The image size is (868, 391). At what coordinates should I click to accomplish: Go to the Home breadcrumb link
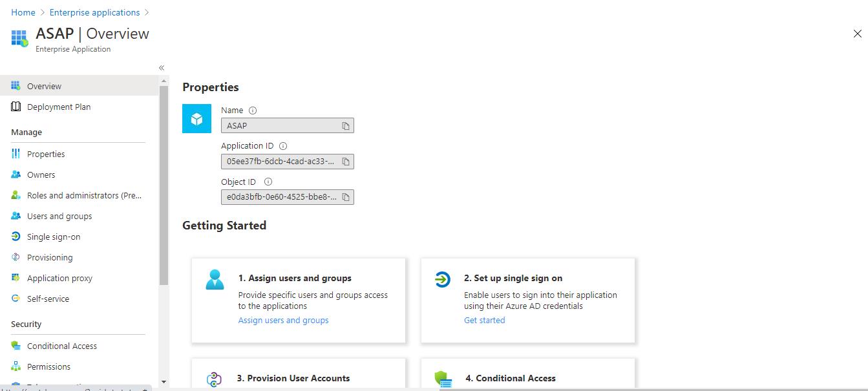click(x=23, y=12)
